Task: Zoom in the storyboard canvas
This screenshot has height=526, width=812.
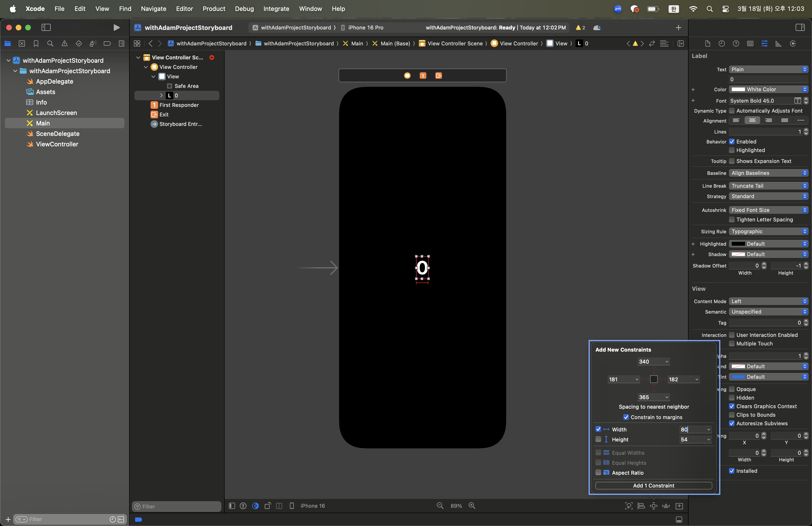Action: click(x=472, y=506)
